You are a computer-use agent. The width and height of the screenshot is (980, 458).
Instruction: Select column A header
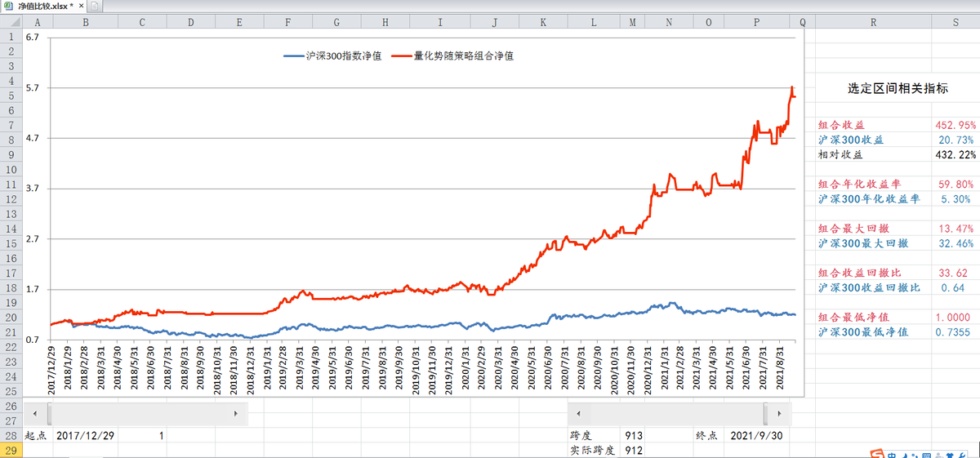pyautogui.click(x=38, y=22)
